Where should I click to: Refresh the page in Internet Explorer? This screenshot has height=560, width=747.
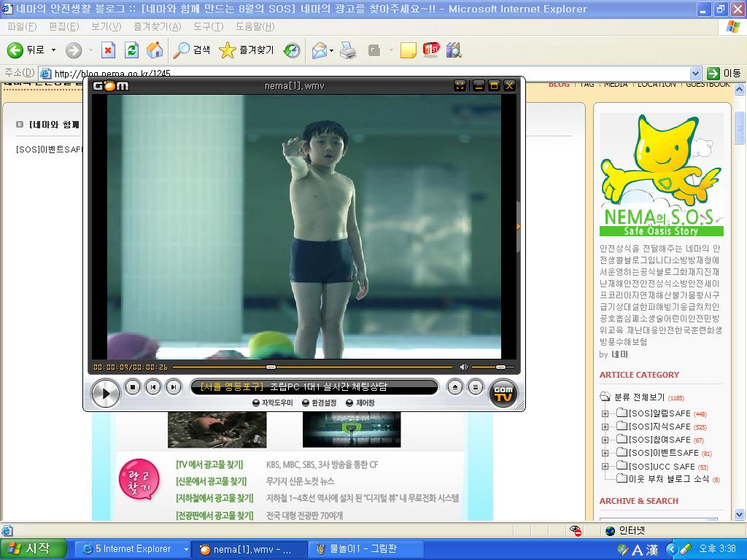click(131, 50)
